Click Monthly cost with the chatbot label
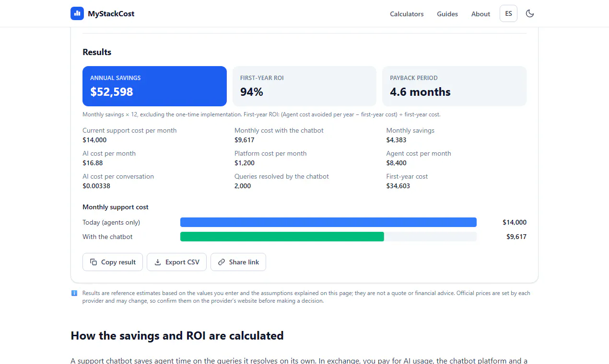This screenshot has height=364, width=609. (279, 130)
